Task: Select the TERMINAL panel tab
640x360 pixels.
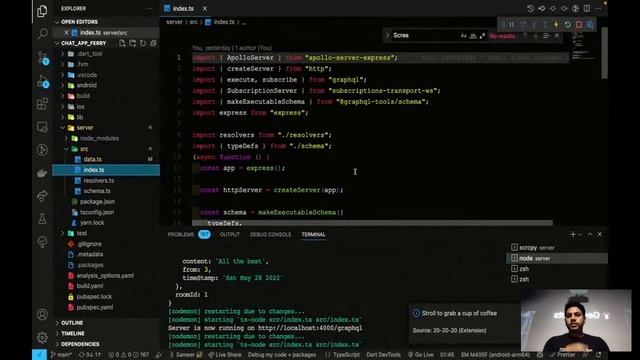Action: pyautogui.click(x=313, y=234)
